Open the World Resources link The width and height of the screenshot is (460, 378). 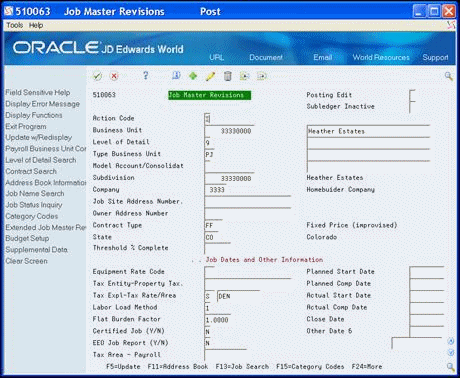tap(381, 57)
